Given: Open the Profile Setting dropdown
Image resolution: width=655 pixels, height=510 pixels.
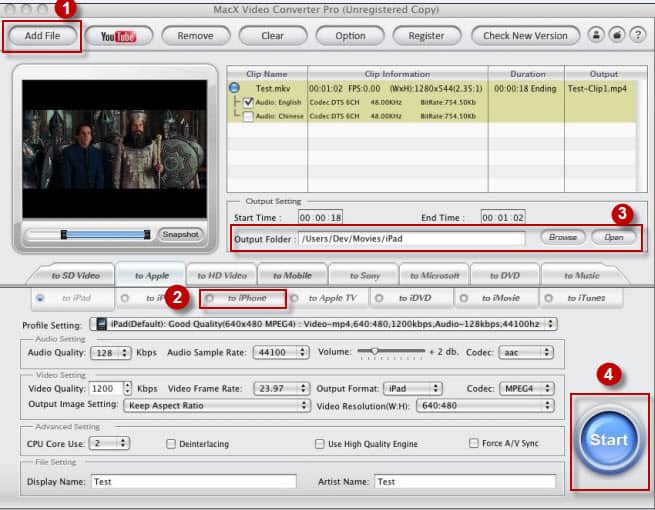Looking at the screenshot, I should pyautogui.click(x=323, y=324).
